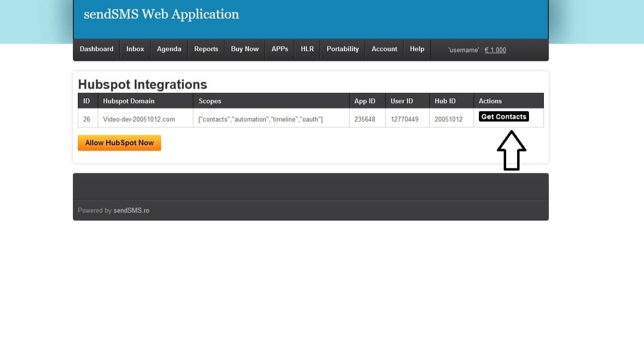Click the Scopes column header

(210, 101)
